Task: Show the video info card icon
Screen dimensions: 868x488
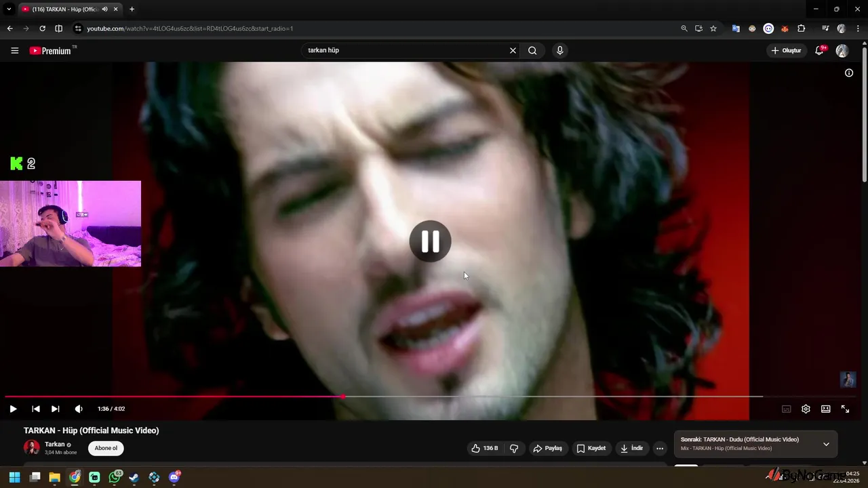Action: (x=849, y=73)
